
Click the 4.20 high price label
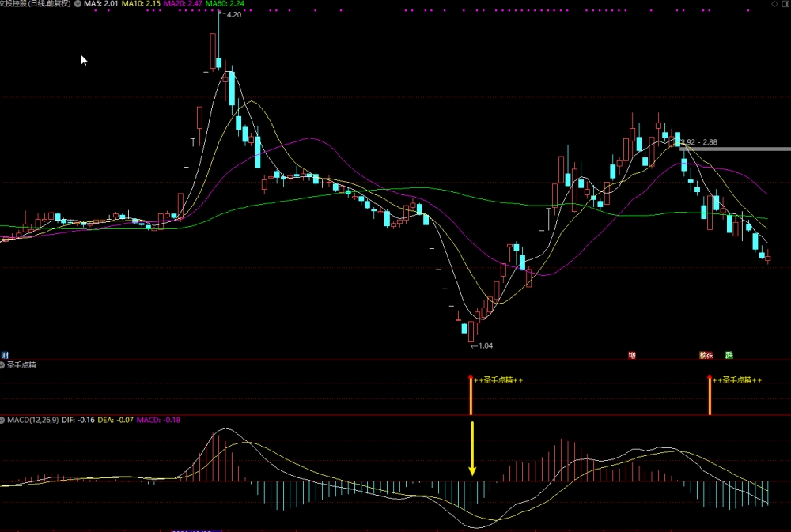pyautogui.click(x=234, y=14)
